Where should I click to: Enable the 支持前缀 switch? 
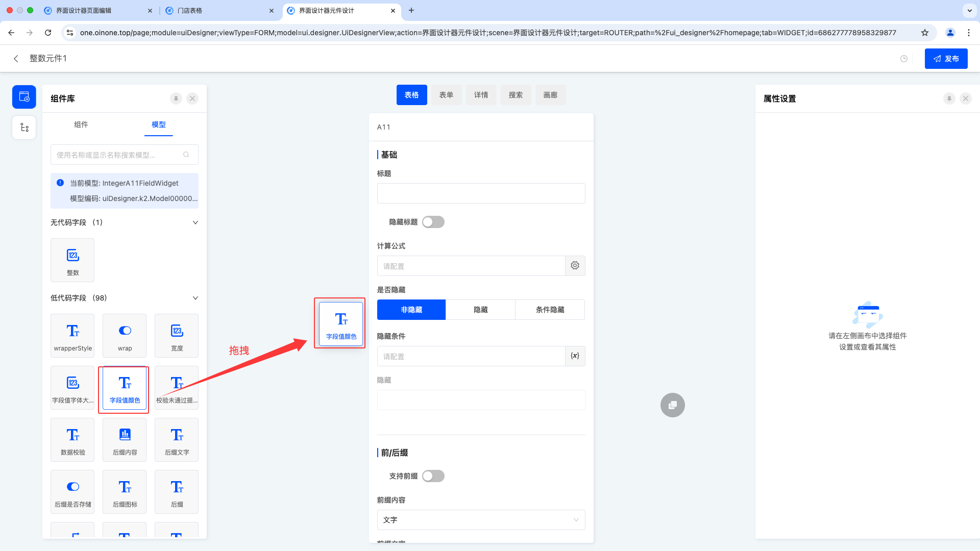(433, 476)
